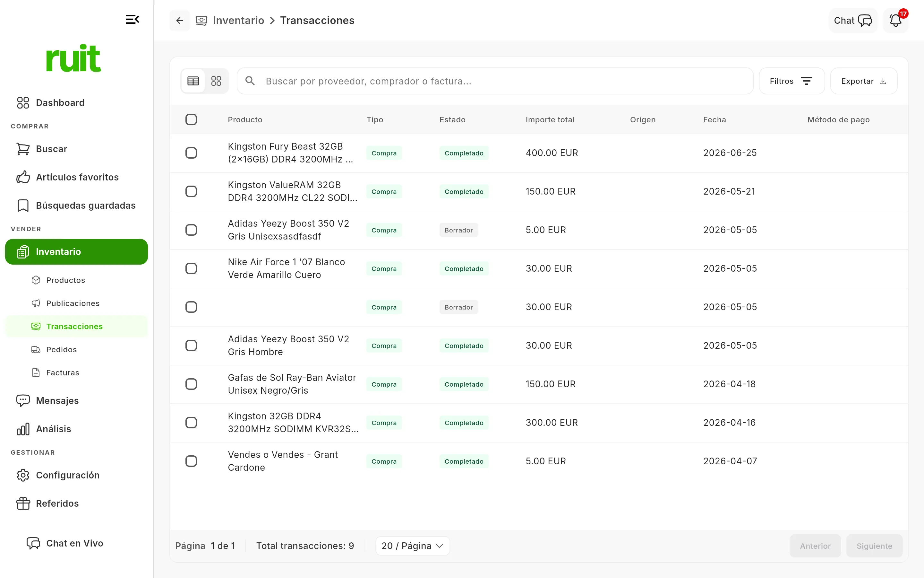The image size is (924, 578).
Task: Click the Facturas document icon
Action: (x=36, y=373)
